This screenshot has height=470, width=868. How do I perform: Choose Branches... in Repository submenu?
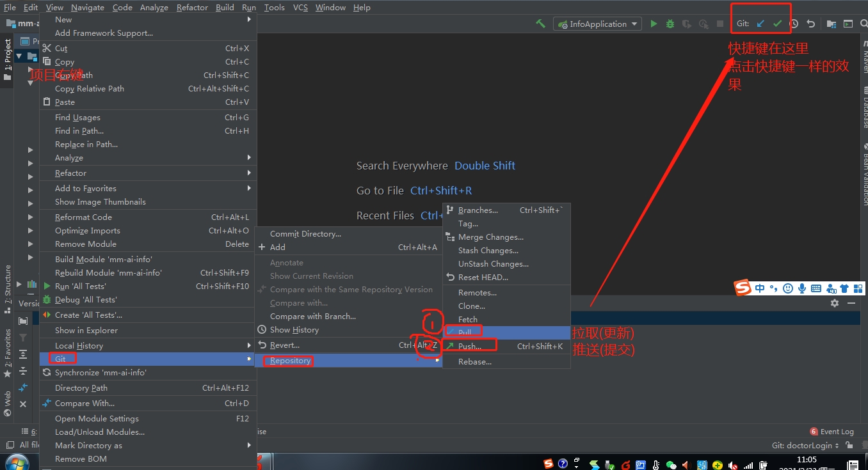[x=506, y=210]
